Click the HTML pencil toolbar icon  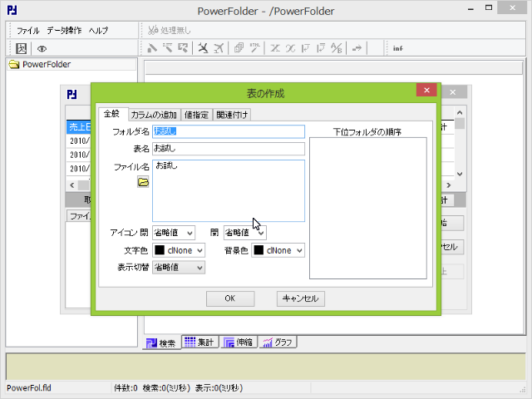click(x=255, y=48)
